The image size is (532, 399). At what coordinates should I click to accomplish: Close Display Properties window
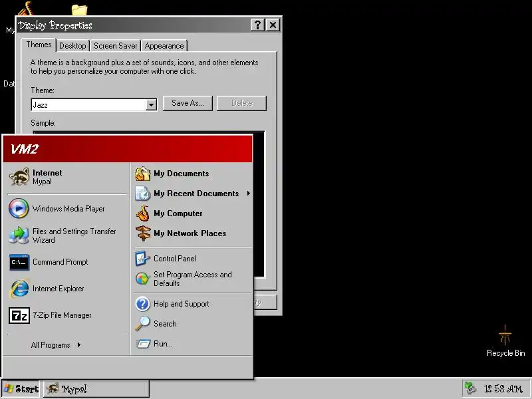273,25
